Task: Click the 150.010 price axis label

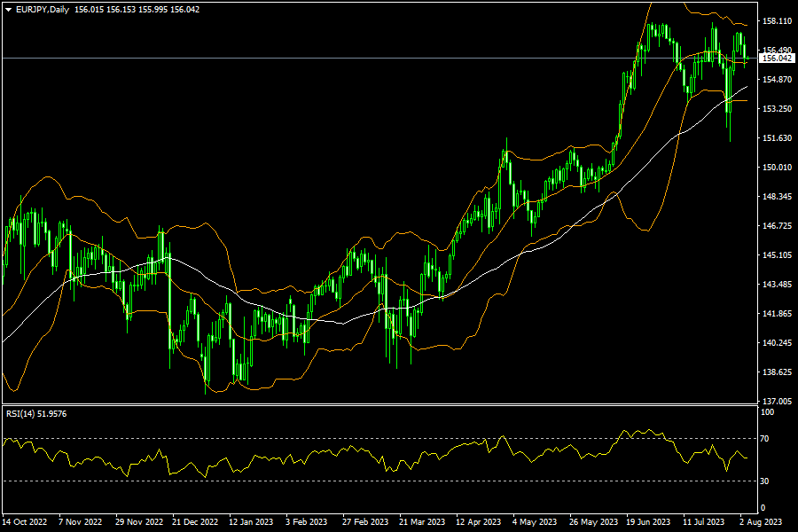Action: pos(777,167)
